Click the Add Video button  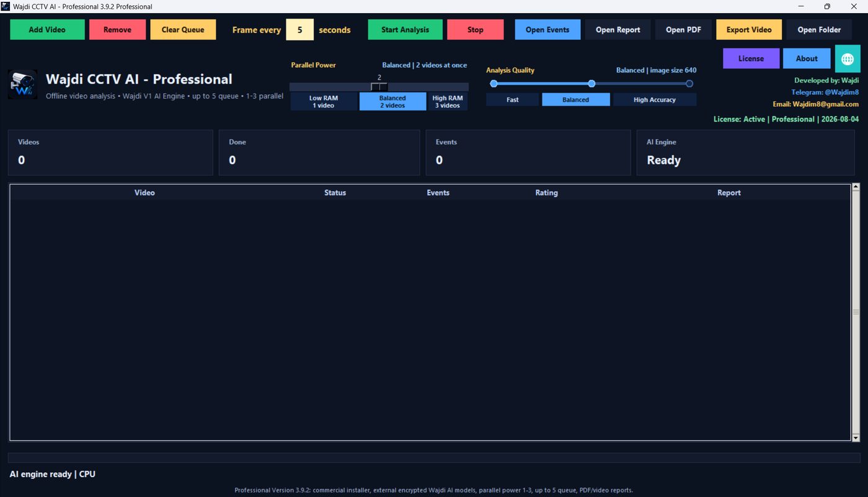(47, 30)
